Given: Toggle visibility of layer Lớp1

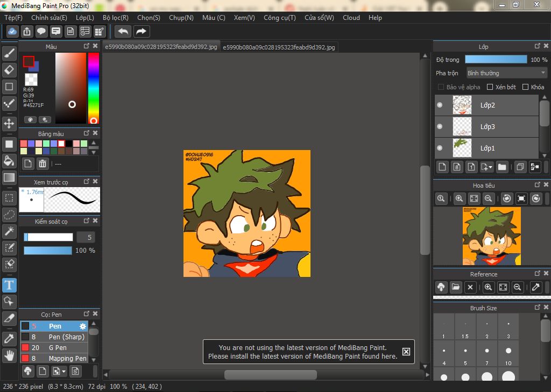Looking at the screenshot, I should (x=440, y=148).
